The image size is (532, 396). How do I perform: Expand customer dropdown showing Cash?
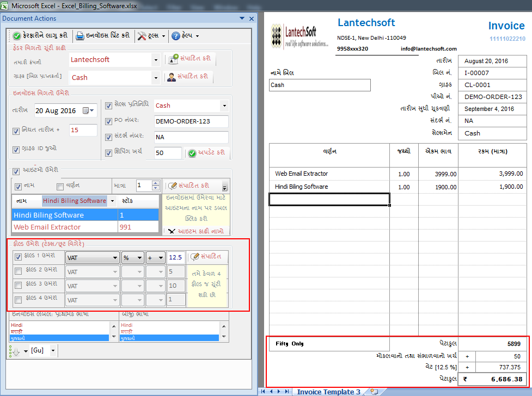(156, 78)
